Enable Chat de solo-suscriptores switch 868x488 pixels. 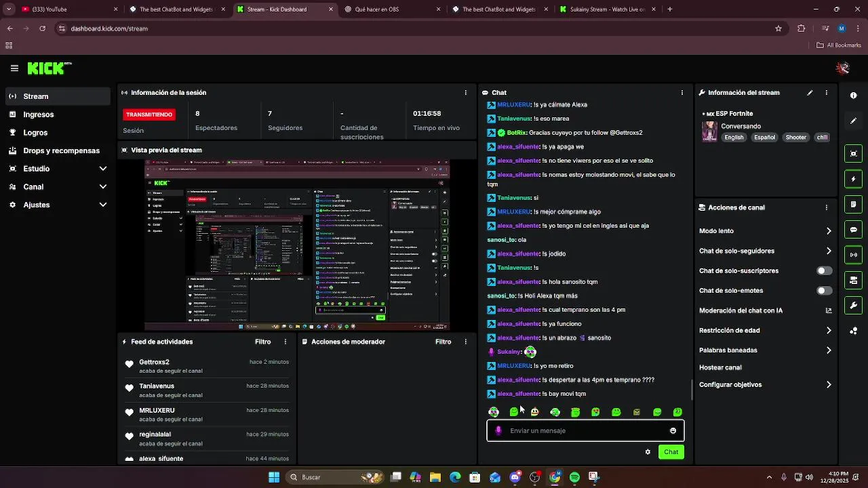[x=824, y=271]
